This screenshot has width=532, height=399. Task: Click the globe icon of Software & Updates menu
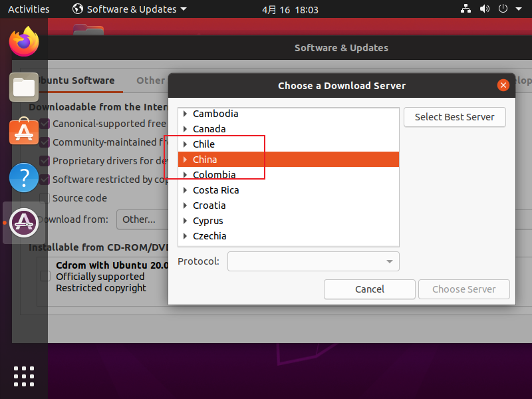(78, 9)
